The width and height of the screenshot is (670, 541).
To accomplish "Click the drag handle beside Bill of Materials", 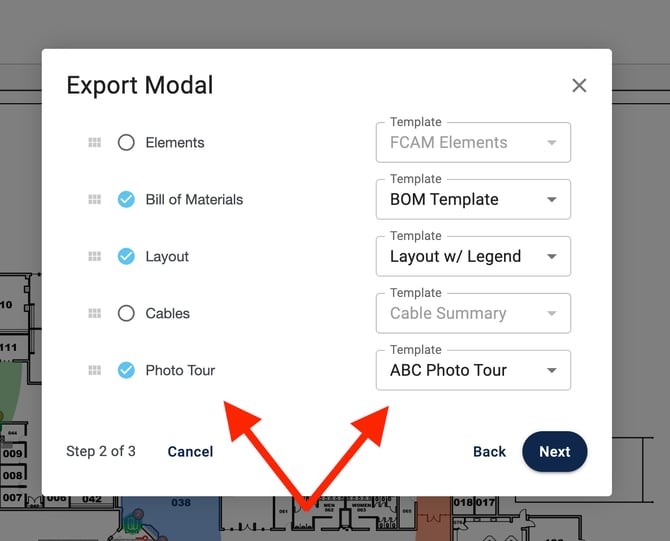I will [x=94, y=200].
